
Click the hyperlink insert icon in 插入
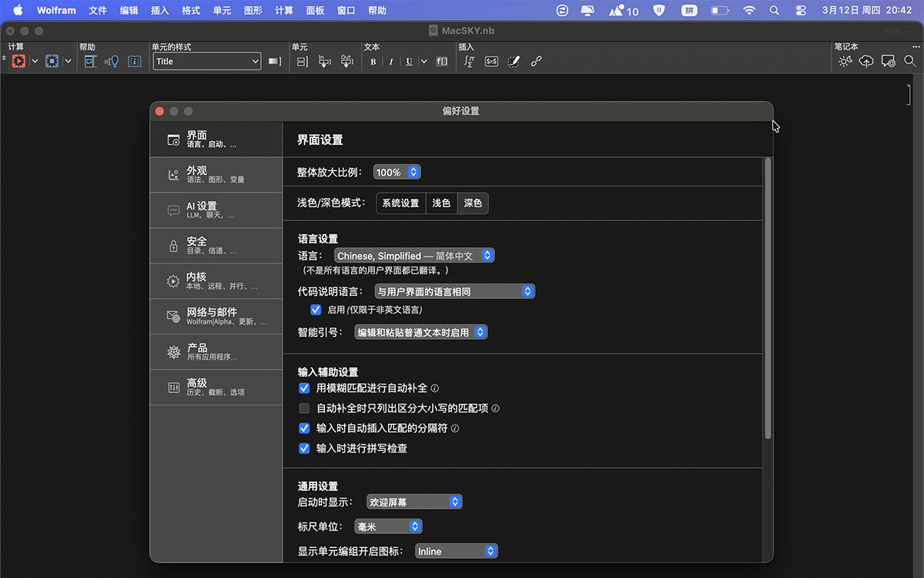(536, 62)
